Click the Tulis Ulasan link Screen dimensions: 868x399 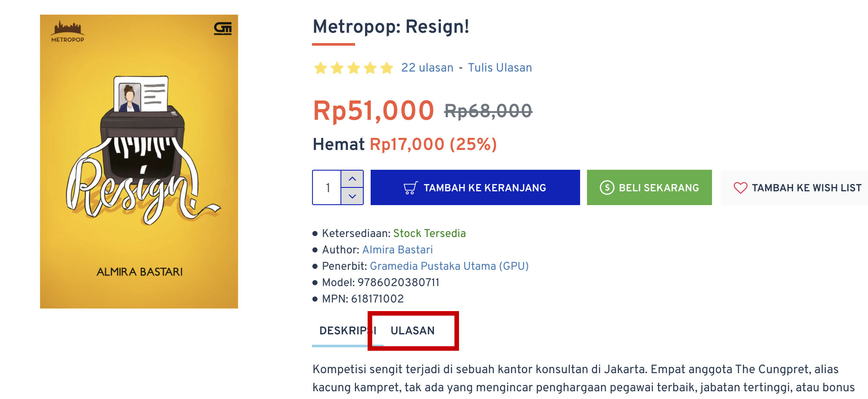(500, 68)
